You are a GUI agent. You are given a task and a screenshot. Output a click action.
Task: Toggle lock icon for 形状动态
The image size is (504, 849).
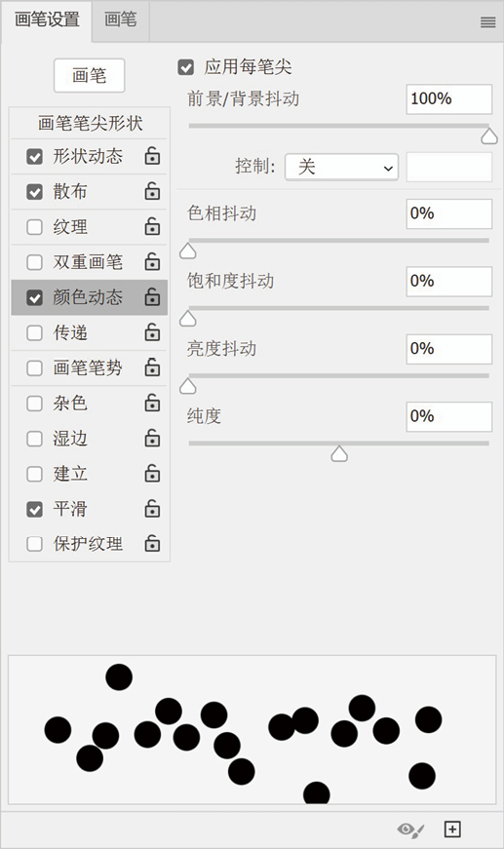point(152,156)
